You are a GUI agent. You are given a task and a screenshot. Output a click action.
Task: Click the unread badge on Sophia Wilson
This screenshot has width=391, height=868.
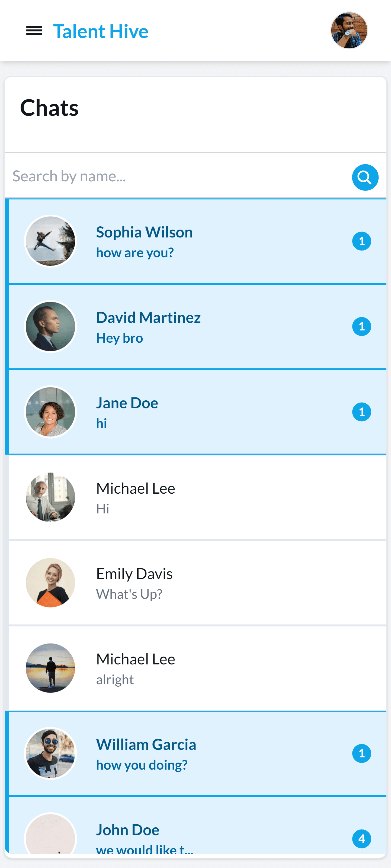[362, 241]
